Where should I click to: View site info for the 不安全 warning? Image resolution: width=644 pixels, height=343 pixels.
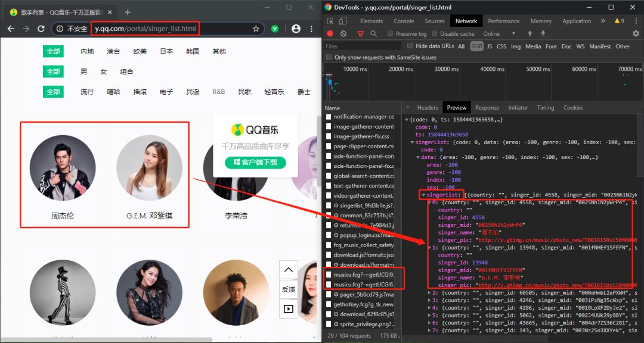click(72, 29)
